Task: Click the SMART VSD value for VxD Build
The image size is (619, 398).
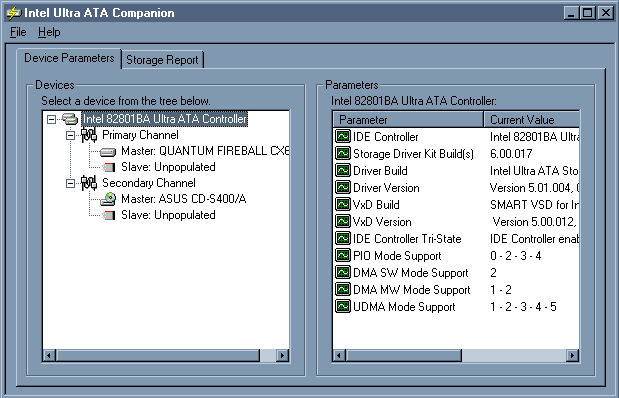Action: (x=534, y=205)
